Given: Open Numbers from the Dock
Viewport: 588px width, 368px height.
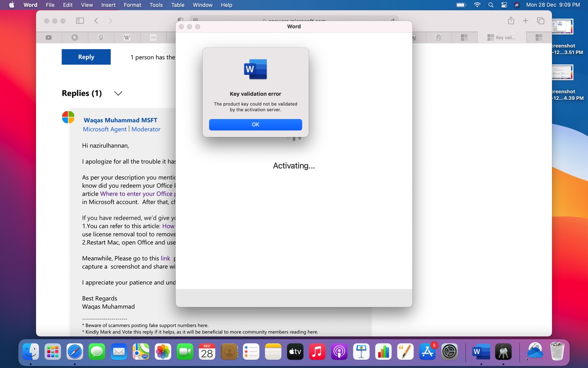Looking at the screenshot, I should tap(383, 352).
